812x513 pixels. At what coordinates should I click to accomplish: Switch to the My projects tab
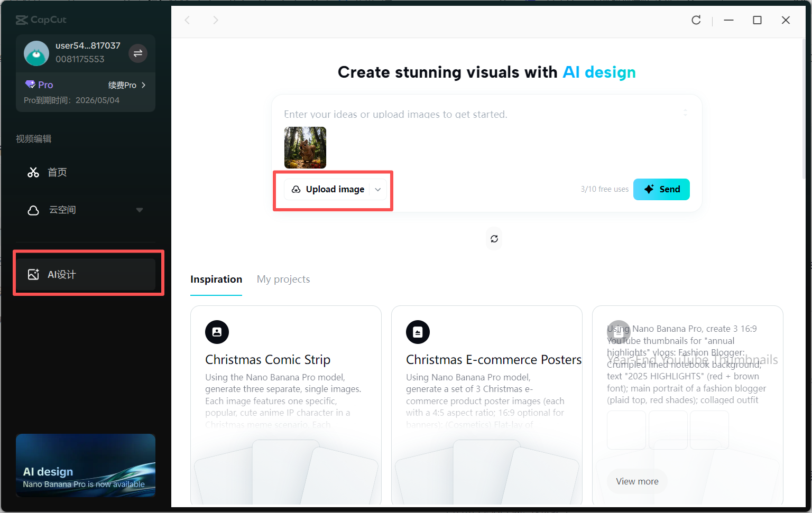[x=283, y=279]
